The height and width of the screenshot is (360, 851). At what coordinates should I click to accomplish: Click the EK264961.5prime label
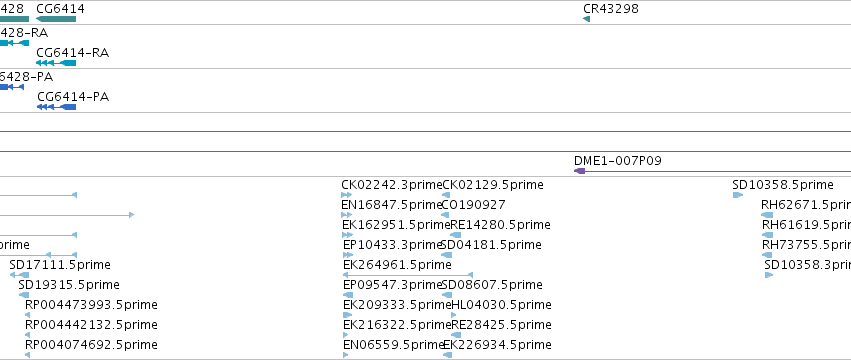pos(397,264)
